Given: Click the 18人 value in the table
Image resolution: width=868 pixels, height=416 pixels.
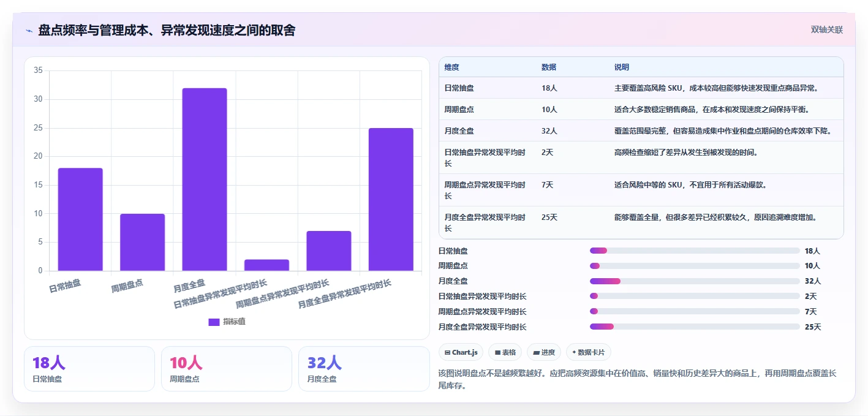Looking at the screenshot, I should [549, 88].
